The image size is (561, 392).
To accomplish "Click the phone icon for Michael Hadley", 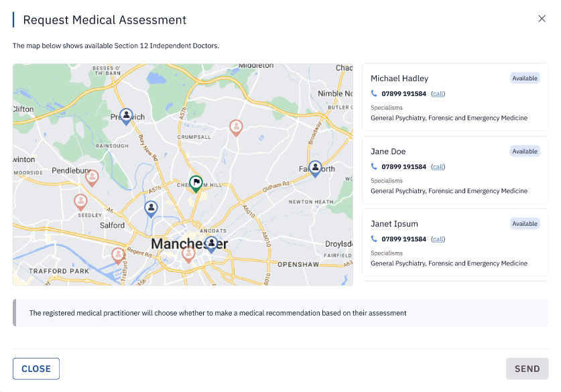I will pos(374,93).
